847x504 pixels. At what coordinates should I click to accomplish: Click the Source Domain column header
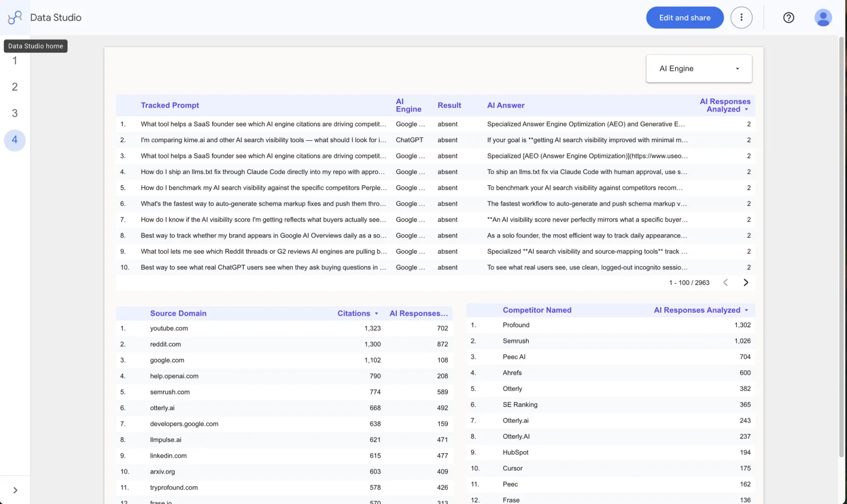point(178,313)
